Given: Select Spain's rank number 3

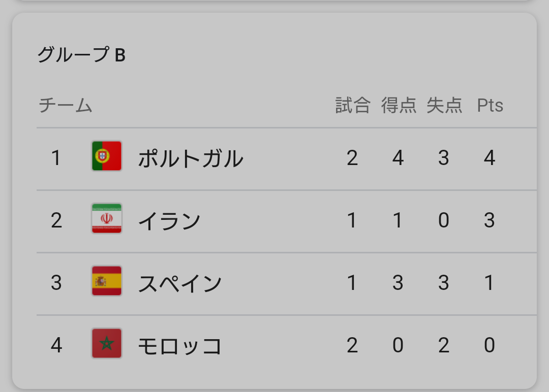Looking at the screenshot, I should (x=56, y=282).
